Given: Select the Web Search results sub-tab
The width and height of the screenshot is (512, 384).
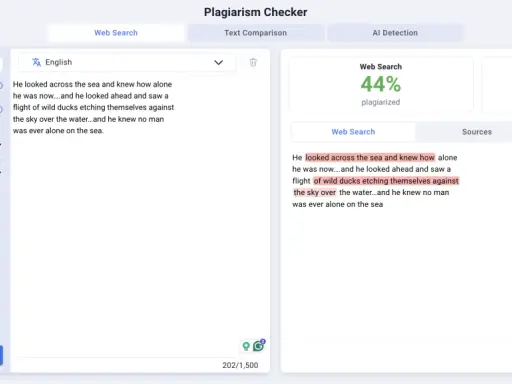Looking at the screenshot, I should pos(353,132).
